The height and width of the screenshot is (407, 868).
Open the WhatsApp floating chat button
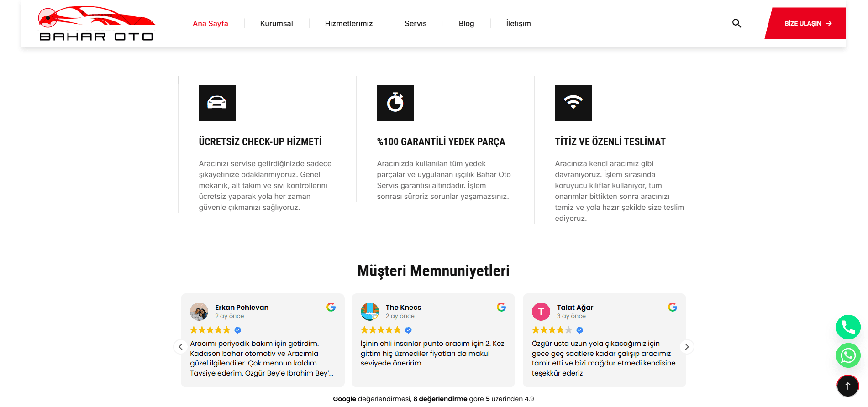click(848, 355)
